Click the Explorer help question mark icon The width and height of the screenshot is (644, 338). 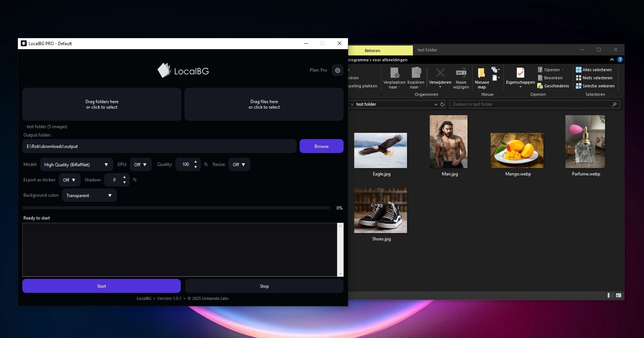coord(620,59)
